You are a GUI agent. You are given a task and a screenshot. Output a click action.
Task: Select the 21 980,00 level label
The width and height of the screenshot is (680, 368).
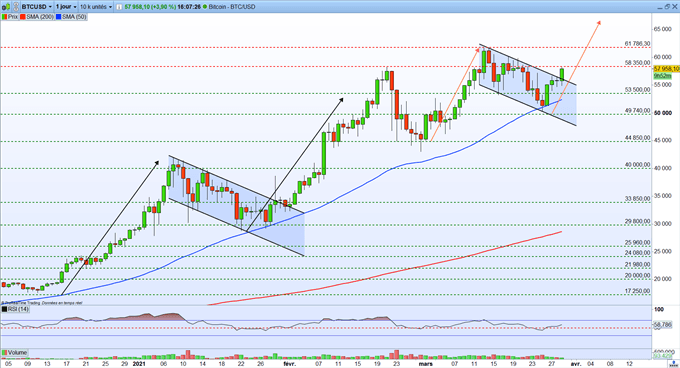[x=638, y=264]
